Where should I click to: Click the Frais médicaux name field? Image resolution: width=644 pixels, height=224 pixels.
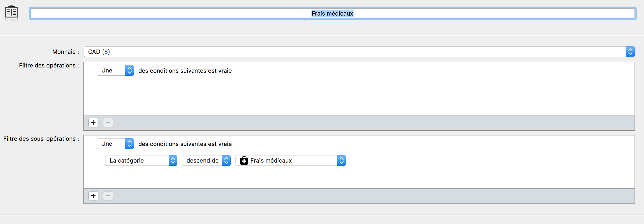pyautogui.click(x=333, y=13)
